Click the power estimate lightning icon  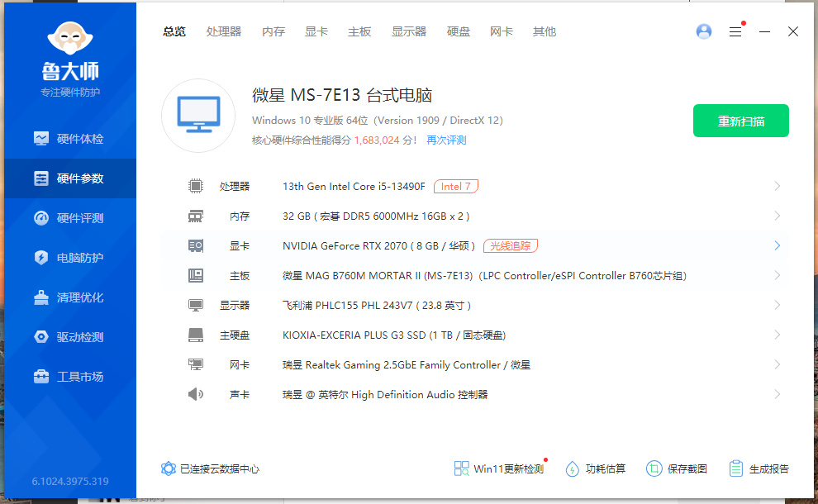point(573,469)
